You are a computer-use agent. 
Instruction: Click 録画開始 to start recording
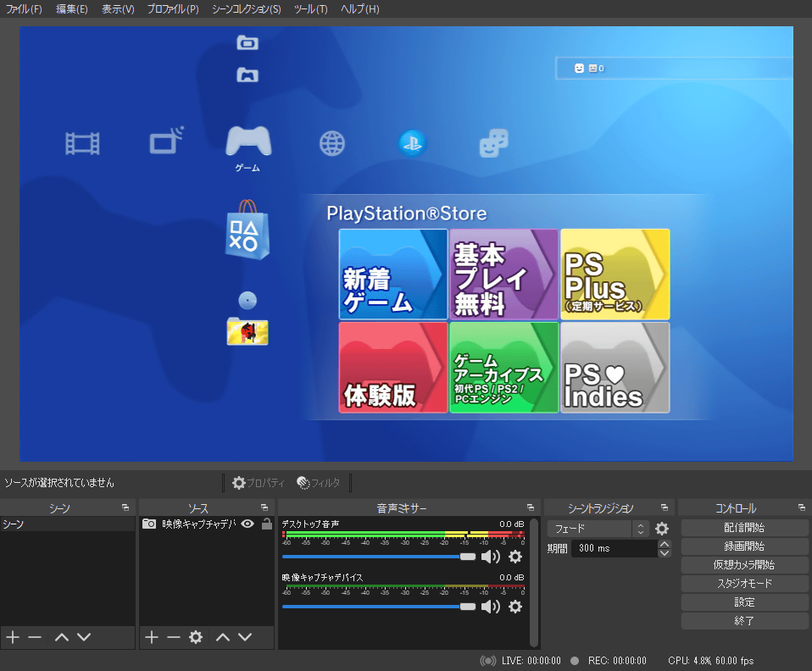click(x=744, y=546)
